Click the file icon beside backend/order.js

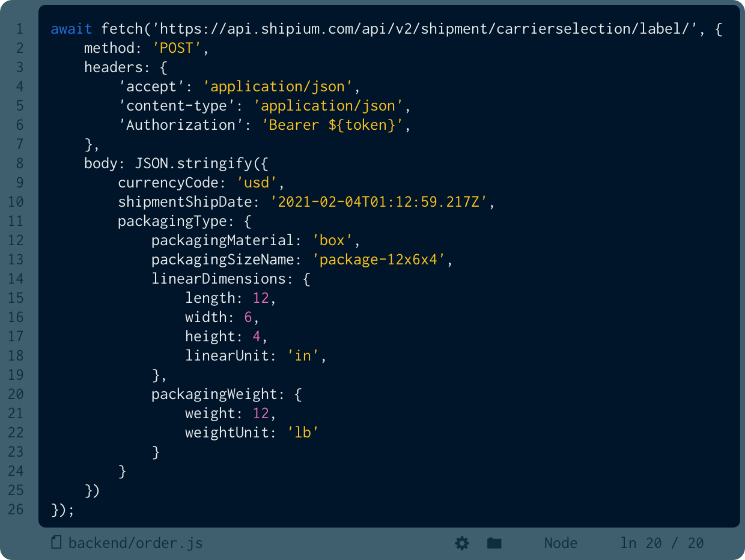pos(56,543)
